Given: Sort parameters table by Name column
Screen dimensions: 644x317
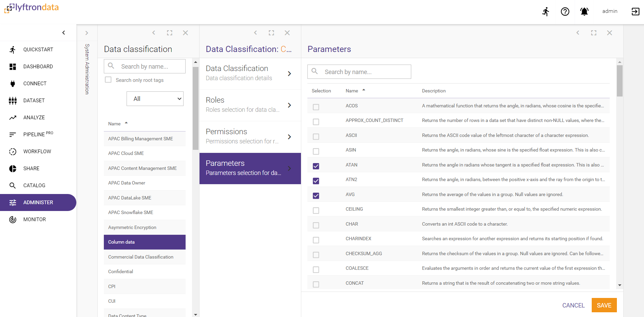Looking at the screenshot, I should [x=355, y=91].
